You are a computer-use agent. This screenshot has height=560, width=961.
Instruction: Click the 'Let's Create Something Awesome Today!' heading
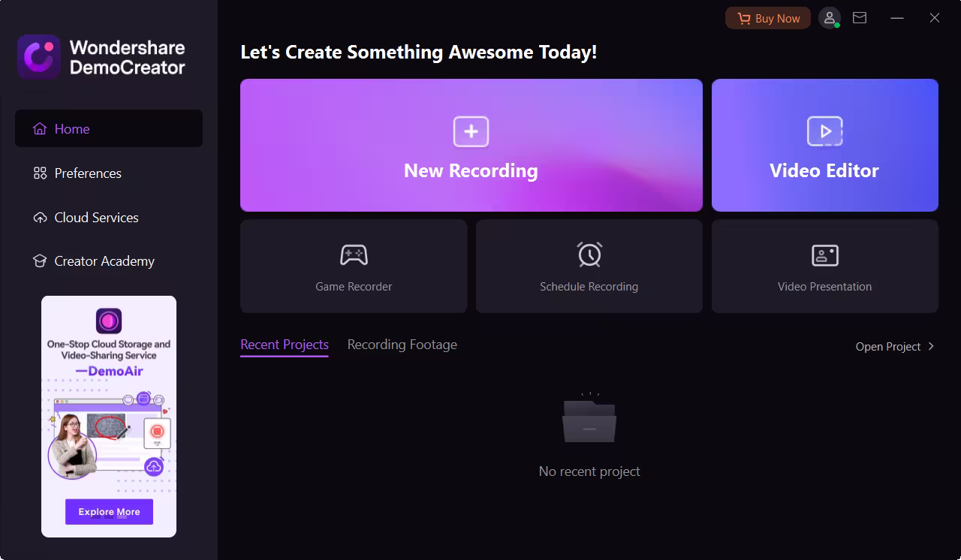(x=419, y=53)
